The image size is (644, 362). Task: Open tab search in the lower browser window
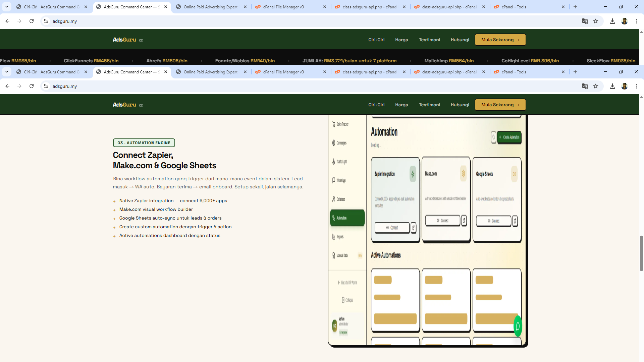[x=7, y=72]
